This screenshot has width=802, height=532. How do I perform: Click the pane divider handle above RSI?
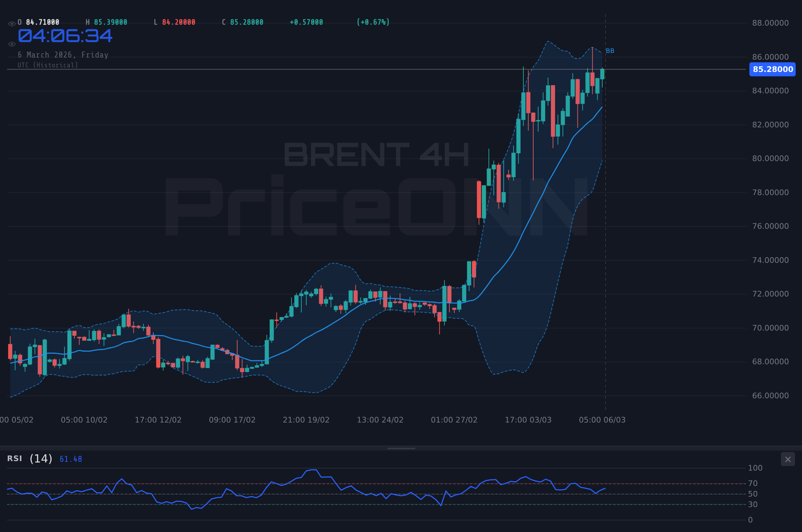click(401, 448)
